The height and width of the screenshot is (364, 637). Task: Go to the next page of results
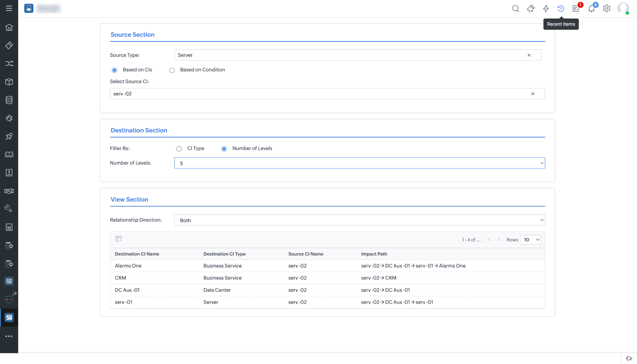point(498,240)
